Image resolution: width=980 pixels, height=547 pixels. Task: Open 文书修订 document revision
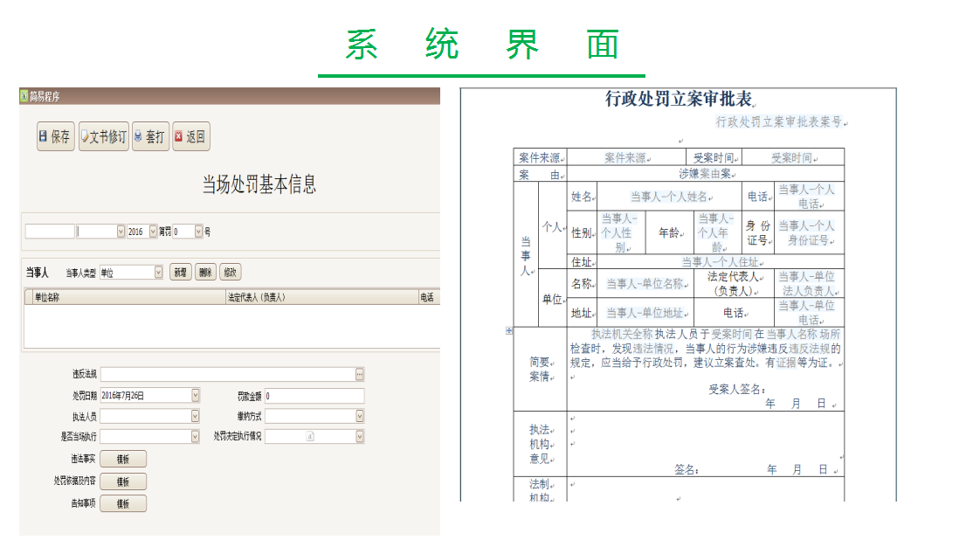103,137
